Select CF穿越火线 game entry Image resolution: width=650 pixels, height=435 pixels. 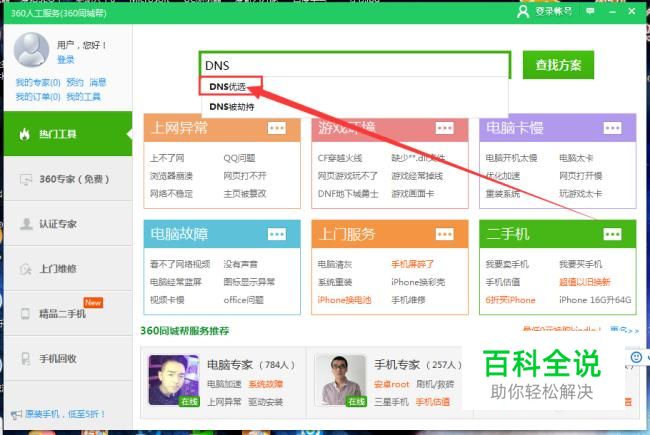pyautogui.click(x=340, y=158)
